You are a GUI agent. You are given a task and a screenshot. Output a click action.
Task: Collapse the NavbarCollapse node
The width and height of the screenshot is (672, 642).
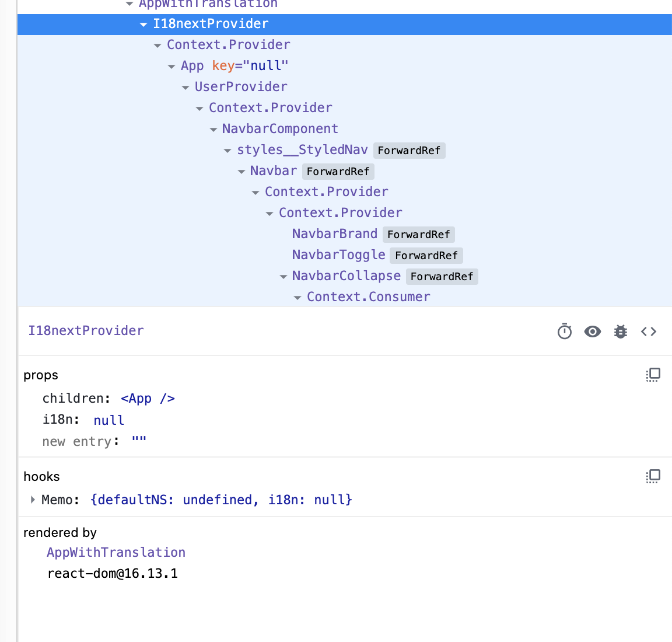(x=283, y=276)
